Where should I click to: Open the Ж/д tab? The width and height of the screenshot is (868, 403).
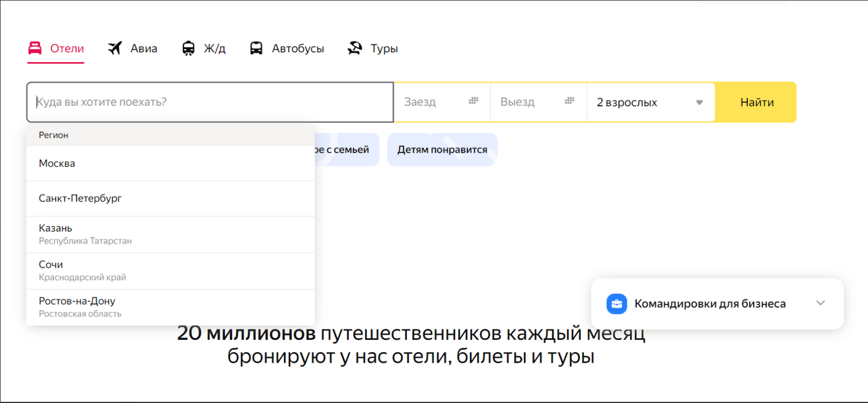(204, 48)
